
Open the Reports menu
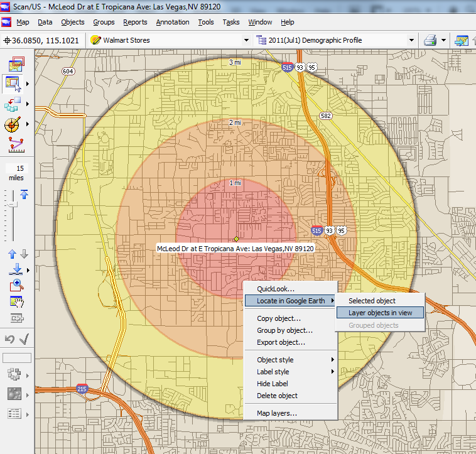tap(135, 22)
